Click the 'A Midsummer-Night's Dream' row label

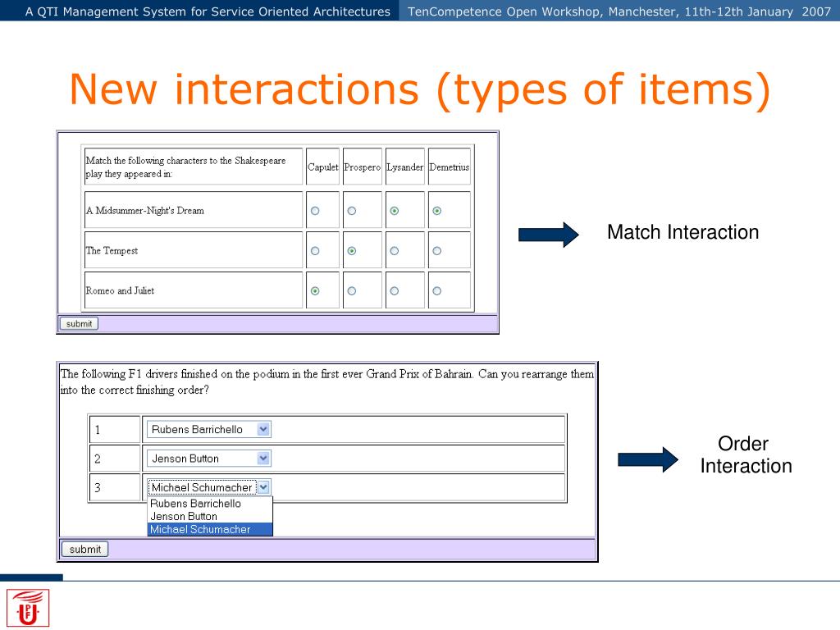coord(145,211)
